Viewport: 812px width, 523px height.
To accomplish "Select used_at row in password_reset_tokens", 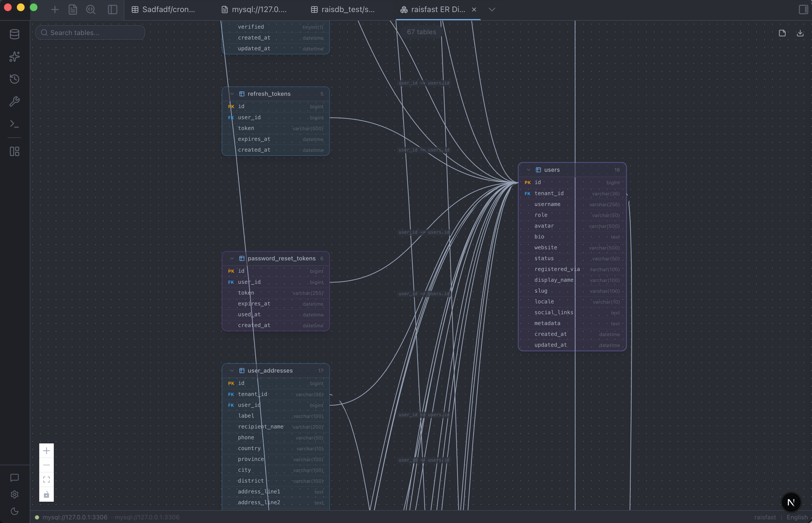I will (276, 314).
